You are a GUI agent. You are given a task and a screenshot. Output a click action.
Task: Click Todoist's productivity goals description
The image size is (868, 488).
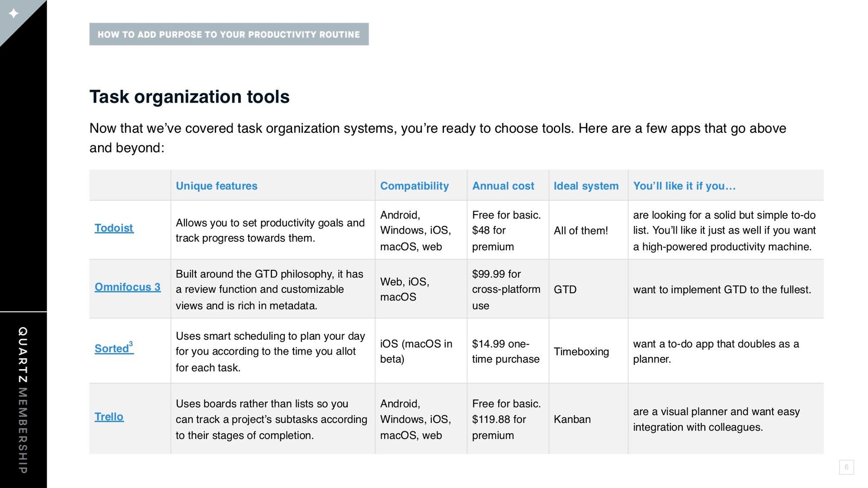[x=270, y=230]
